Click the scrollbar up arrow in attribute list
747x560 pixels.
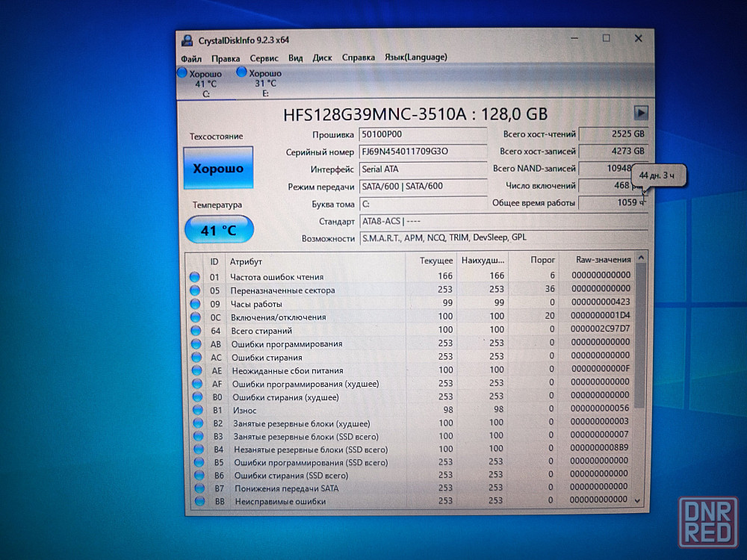coord(641,258)
